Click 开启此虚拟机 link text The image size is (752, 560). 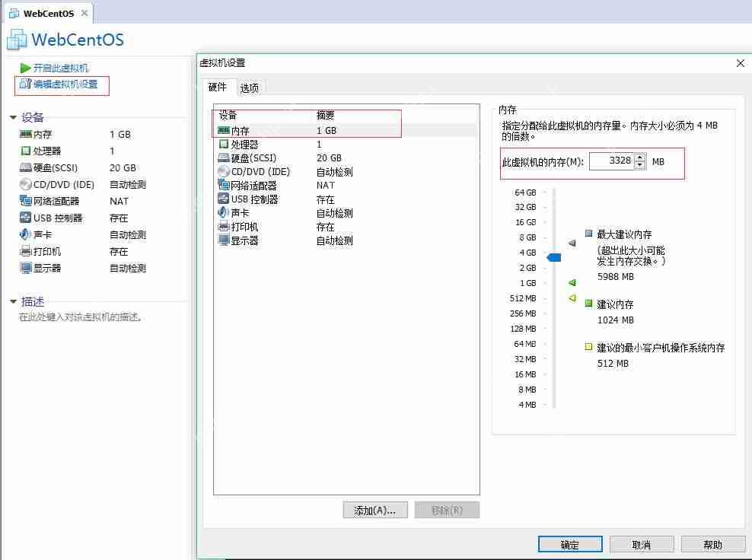point(61,68)
